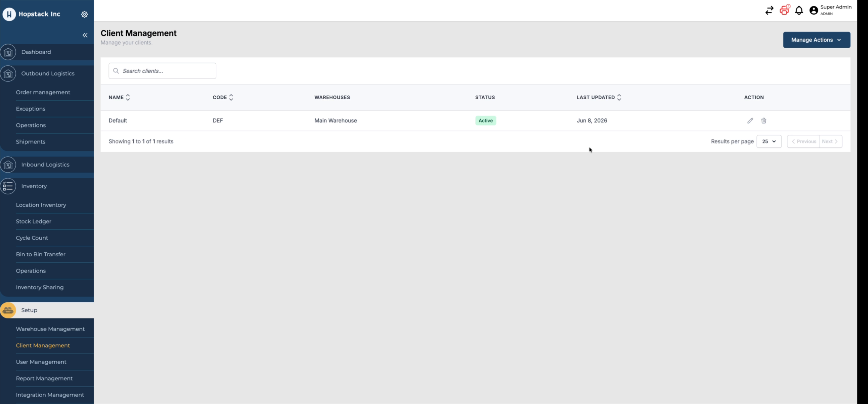The image size is (868, 404).
Task: Open Cycle Count
Action: coord(32,238)
